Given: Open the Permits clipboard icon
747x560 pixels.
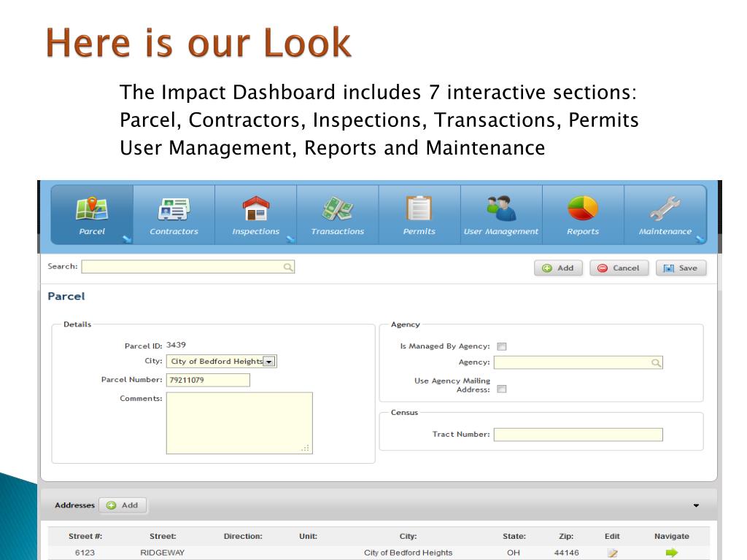Looking at the screenshot, I should 419,208.
